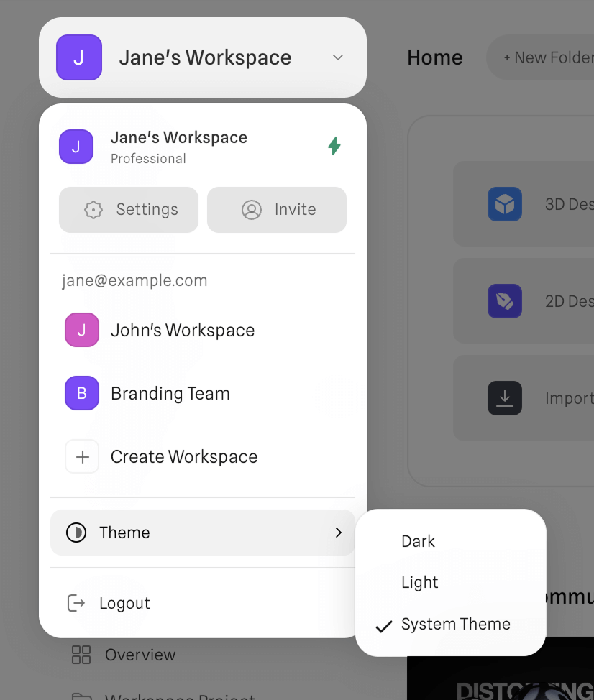Viewport: 594px width, 700px height.
Task: Click the plus icon next to Create Workspace
Action: pyautogui.click(x=82, y=456)
